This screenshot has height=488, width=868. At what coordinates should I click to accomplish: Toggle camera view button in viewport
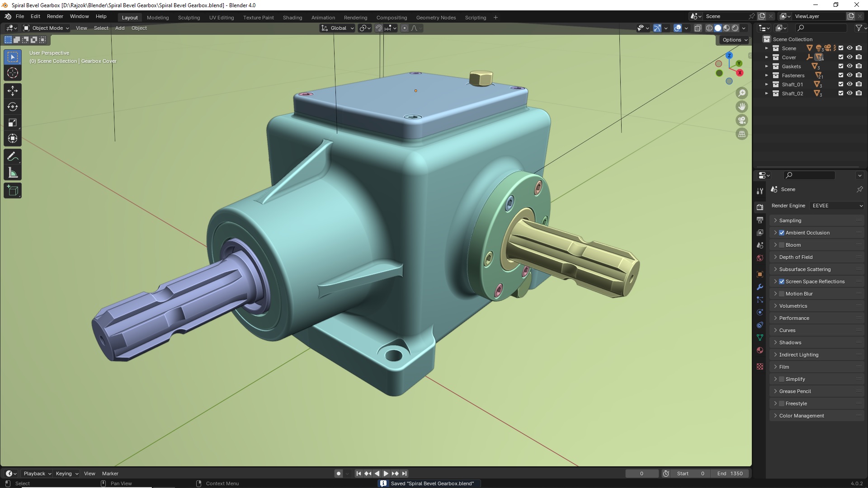[x=742, y=121]
